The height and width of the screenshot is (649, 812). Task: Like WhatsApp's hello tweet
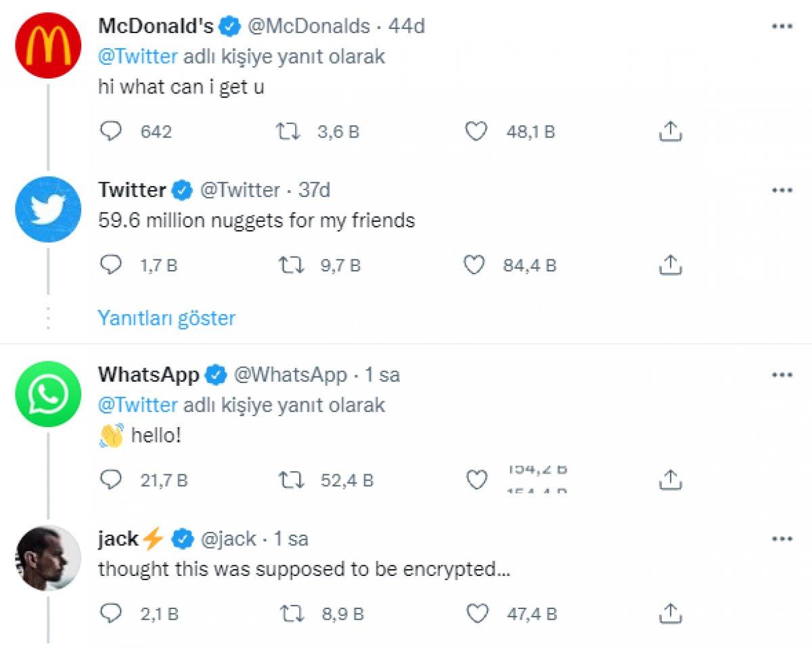coord(477,480)
